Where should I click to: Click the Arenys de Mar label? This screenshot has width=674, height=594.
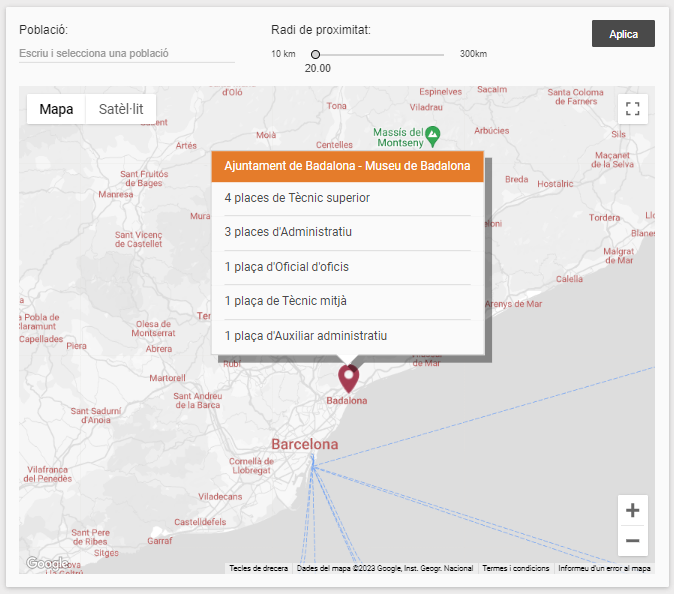514,304
